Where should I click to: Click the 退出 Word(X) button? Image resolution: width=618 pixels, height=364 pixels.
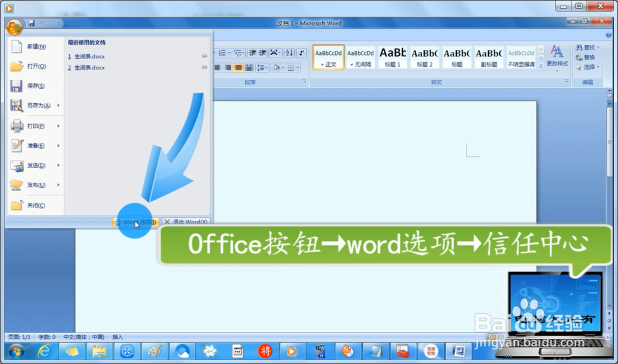[186, 222]
